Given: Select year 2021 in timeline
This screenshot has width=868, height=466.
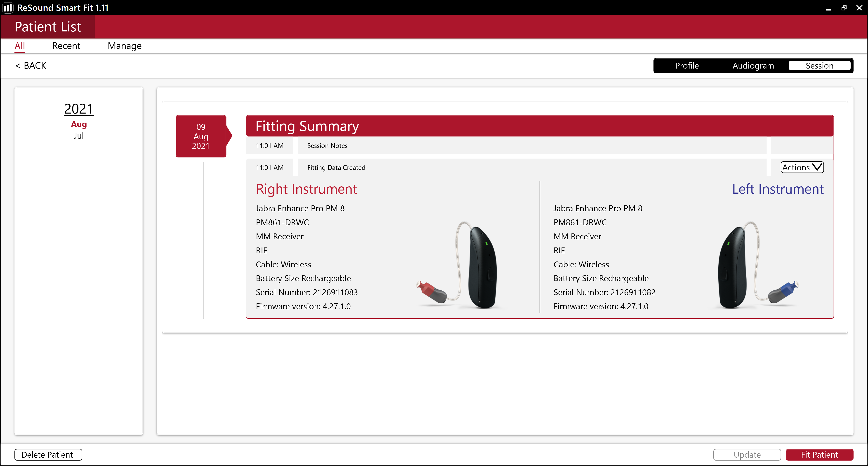Looking at the screenshot, I should coord(78,109).
